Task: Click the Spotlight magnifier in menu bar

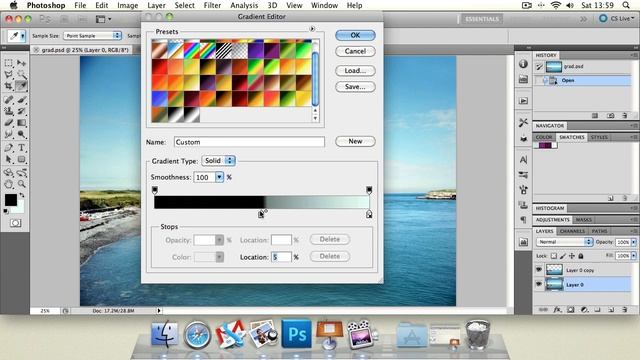Action: [626, 5]
